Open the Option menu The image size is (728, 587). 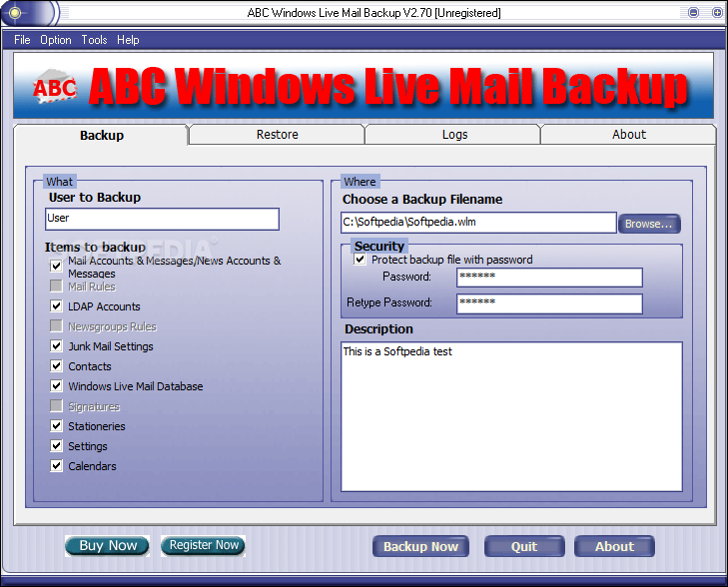click(56, 40)
